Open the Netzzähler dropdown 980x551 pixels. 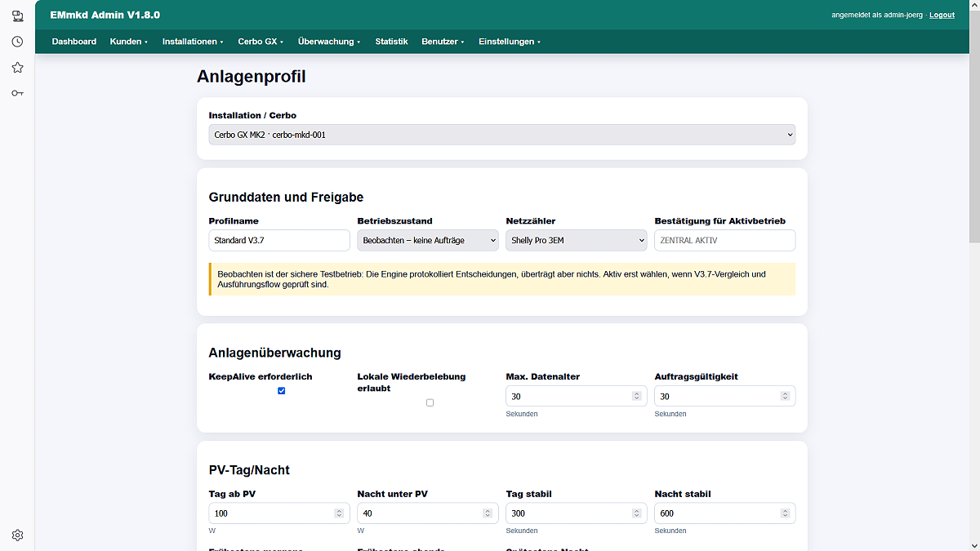point(577,240)
